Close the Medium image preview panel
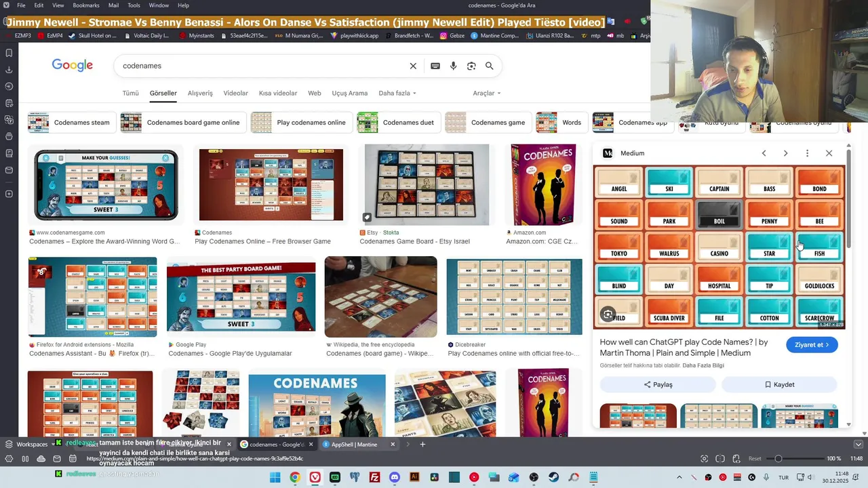The height and width of the screenshot is (488, 868). click(829, 153)
